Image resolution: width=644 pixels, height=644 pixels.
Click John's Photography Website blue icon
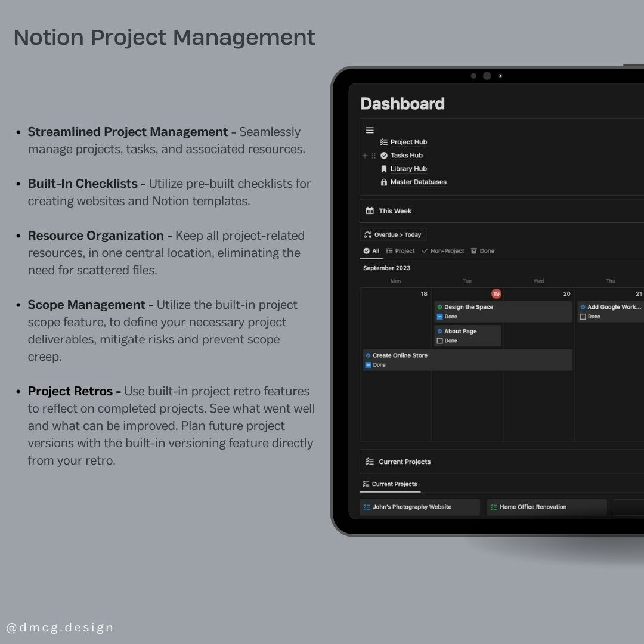coord(367,507)
